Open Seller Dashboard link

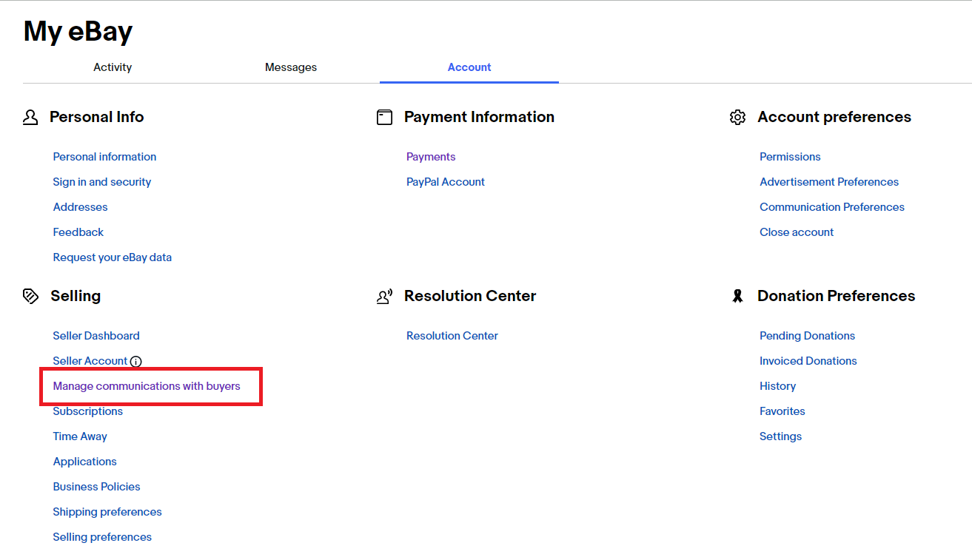(x=96, y=336)
